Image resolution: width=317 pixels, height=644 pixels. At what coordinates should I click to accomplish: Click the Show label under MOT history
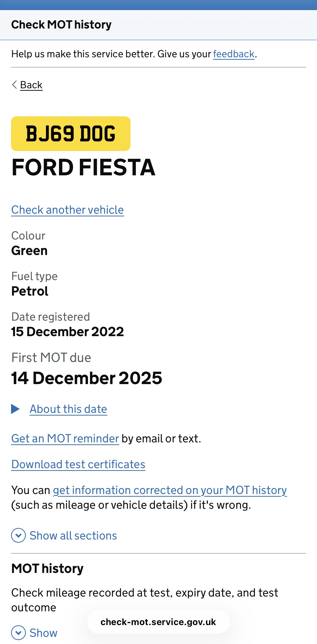click(43, 633)
